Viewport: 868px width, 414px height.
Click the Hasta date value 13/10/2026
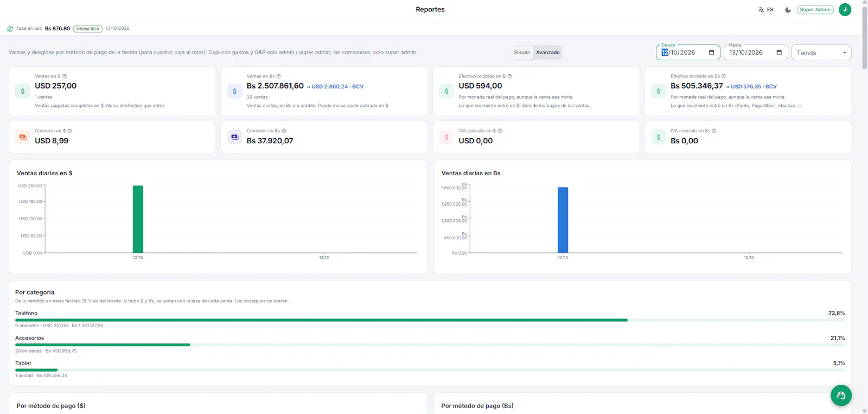[746, 53]
